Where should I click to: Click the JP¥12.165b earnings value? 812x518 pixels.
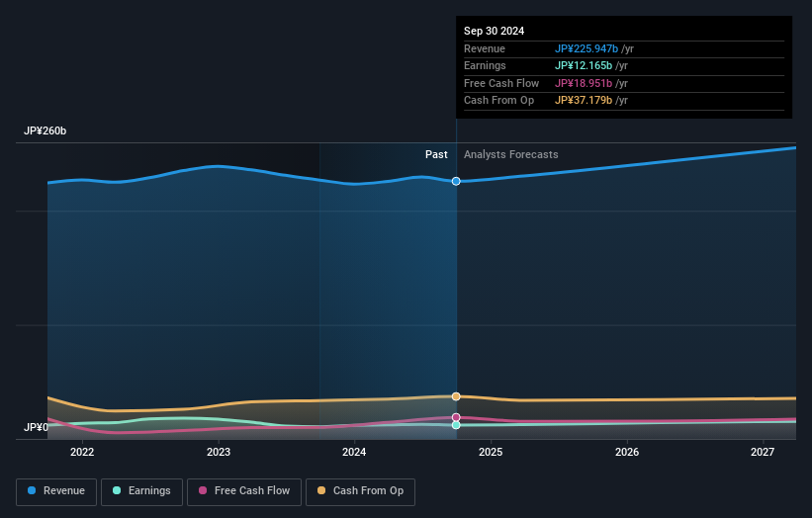pos(584,65)
